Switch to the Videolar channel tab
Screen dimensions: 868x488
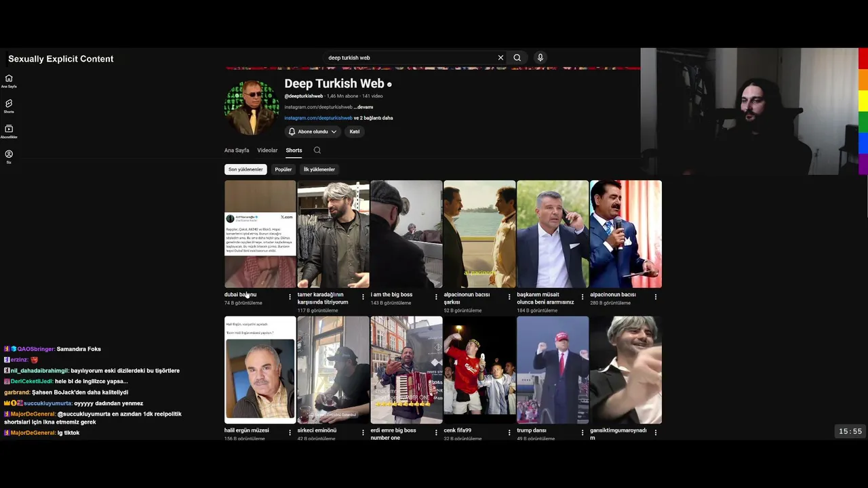click(x=267, y=150)
